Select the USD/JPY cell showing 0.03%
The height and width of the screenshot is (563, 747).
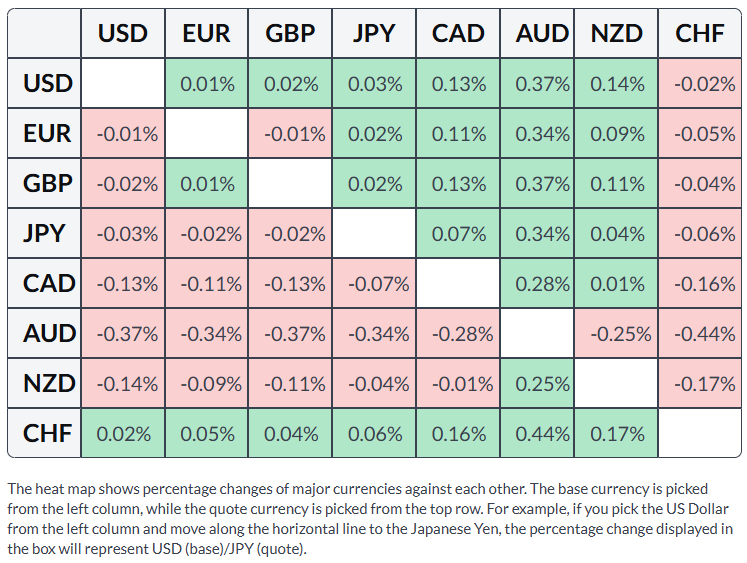click(374, 84)
